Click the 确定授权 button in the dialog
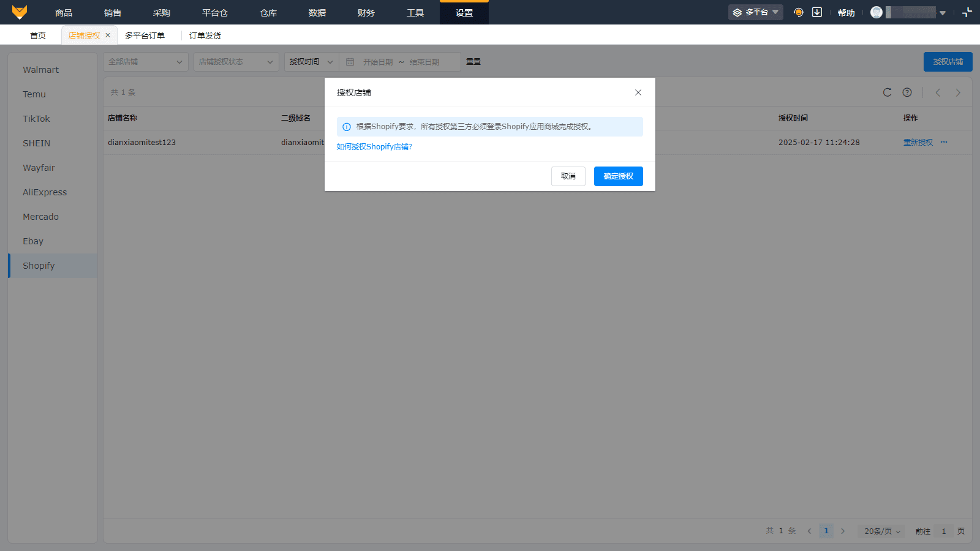The image size is (980, 551). pos(618,176)
